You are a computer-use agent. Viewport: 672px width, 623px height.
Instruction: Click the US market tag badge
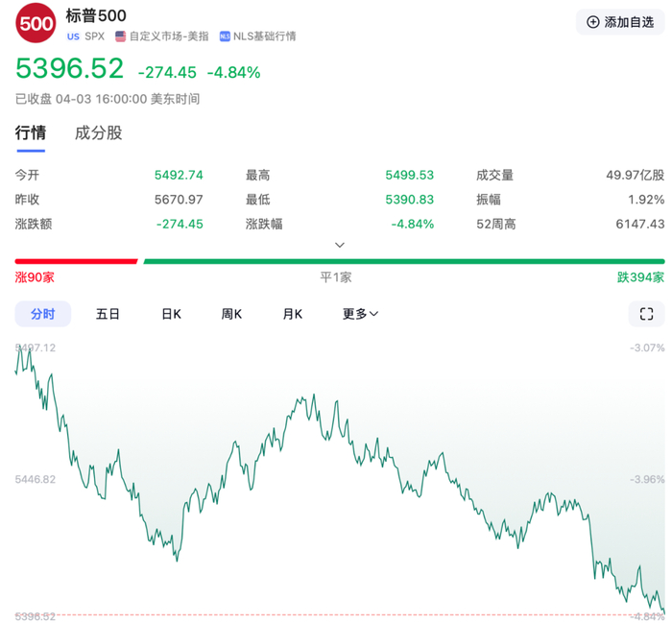(73, 36)
